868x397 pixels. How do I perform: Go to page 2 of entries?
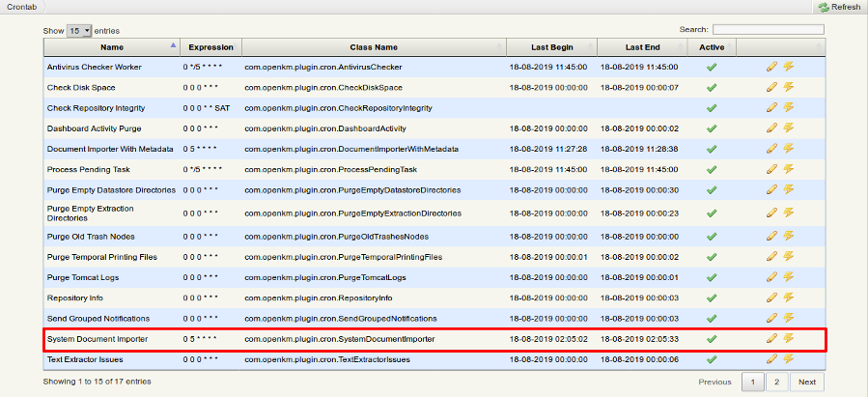click(778, 382)
